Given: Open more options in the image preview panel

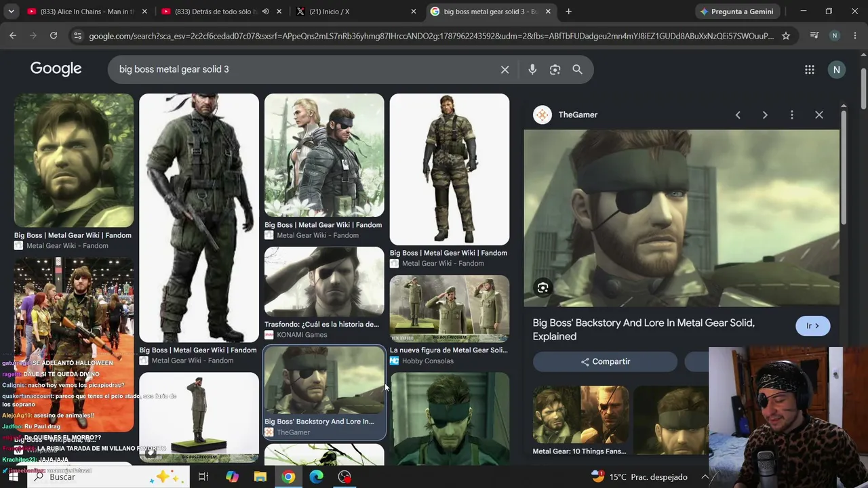Looking at the screenshot, I should (791, 115).
